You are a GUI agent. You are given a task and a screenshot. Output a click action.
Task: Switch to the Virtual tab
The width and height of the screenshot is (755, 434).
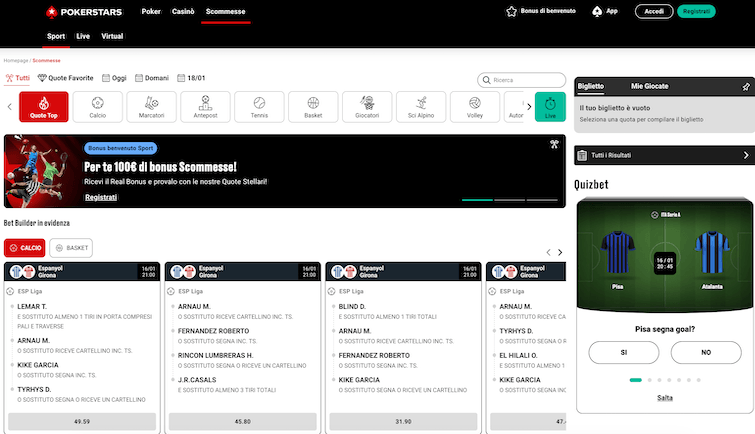pyautogui.click(x=112, y=36)
